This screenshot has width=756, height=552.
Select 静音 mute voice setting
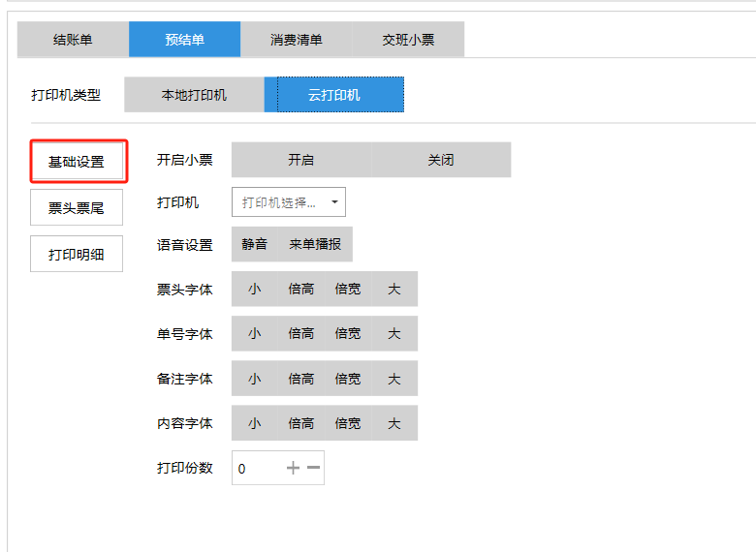(254, 245)
